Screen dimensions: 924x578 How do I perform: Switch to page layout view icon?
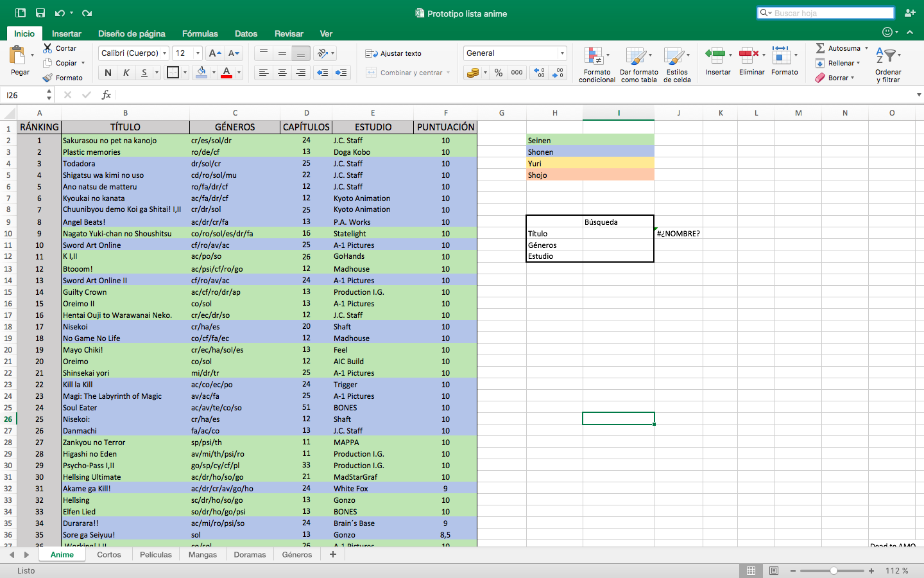[x=774, y=570]
